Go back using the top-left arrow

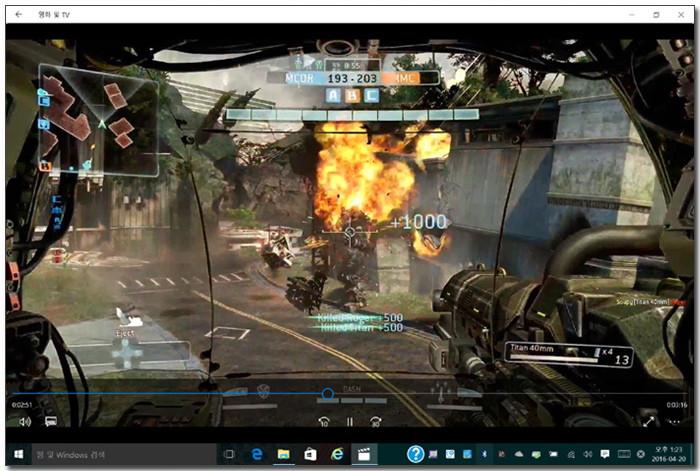point(18,14)
